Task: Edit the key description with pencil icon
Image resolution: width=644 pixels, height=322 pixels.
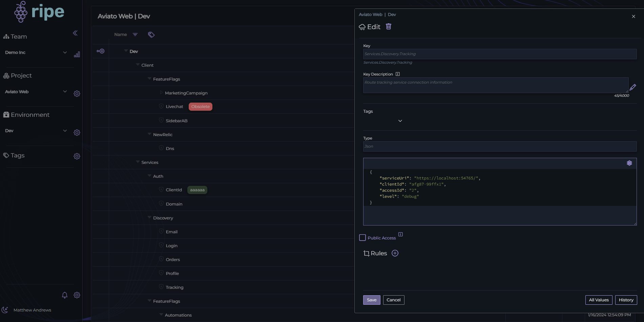Action: (x=633, y=87)
